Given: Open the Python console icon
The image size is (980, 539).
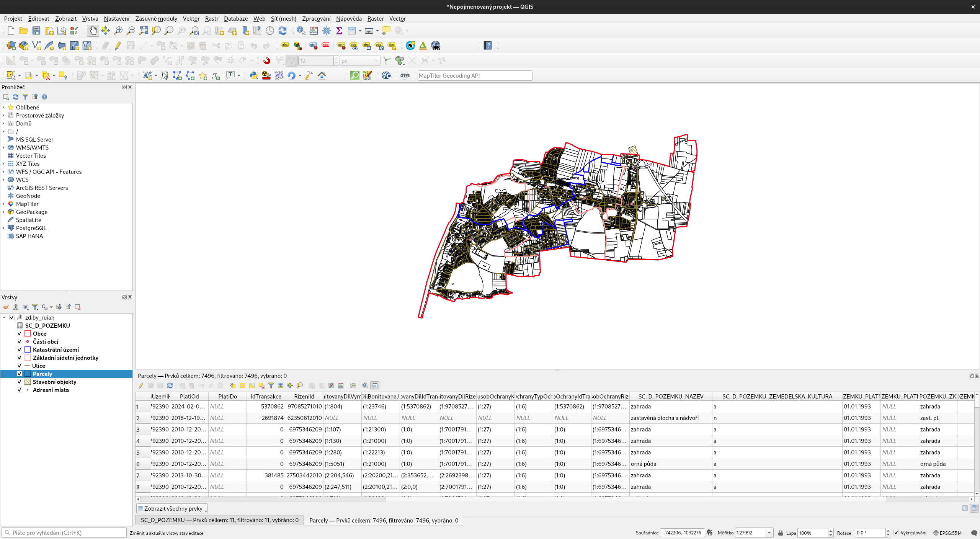Looking at the screenshot, I should [253, 75].
